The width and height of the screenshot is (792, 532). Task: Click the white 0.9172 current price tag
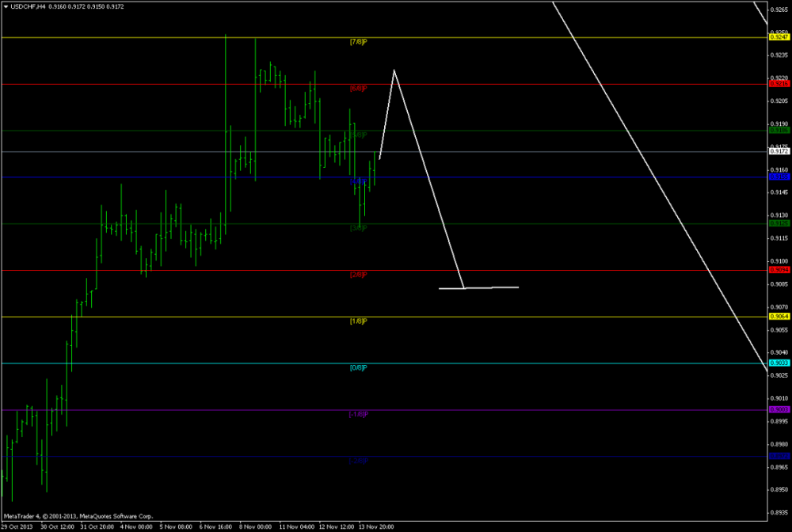pyautogui.click(x=779, y=150)
